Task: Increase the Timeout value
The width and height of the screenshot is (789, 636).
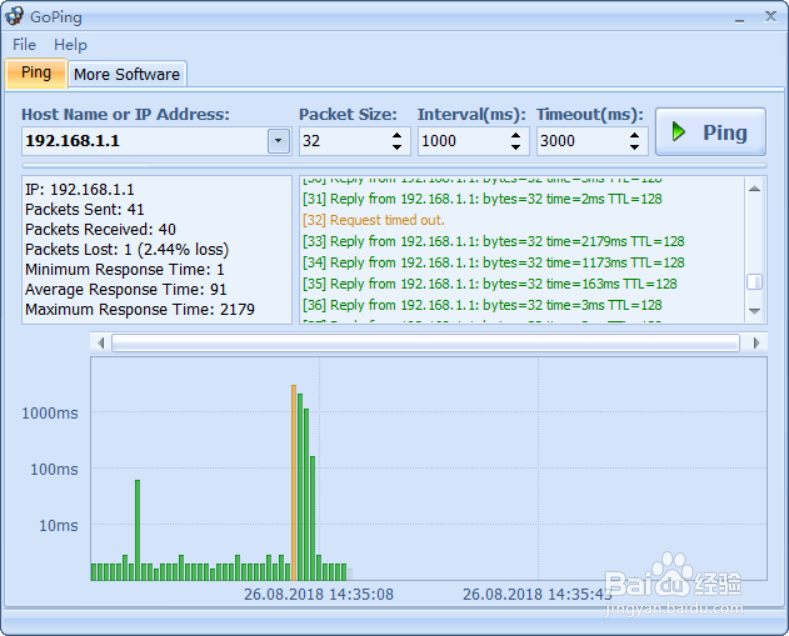Action: (635, 135)
